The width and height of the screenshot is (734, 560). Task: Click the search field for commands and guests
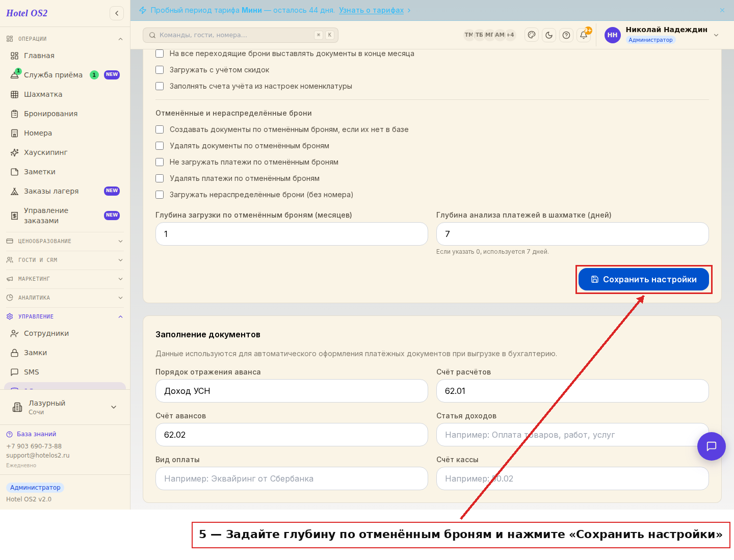[241, 35]
